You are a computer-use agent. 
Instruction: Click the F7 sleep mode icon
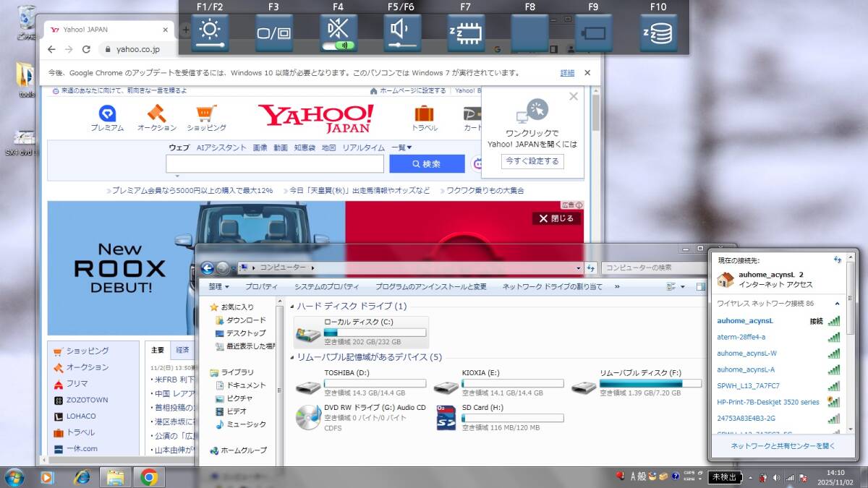[465, 33]
